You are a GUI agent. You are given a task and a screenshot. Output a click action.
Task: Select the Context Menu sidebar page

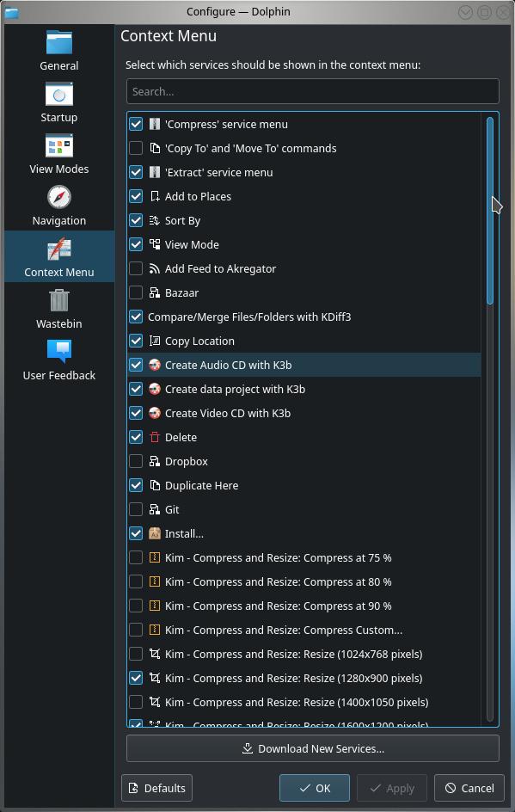pyautogui.click(x=59, y=257)
